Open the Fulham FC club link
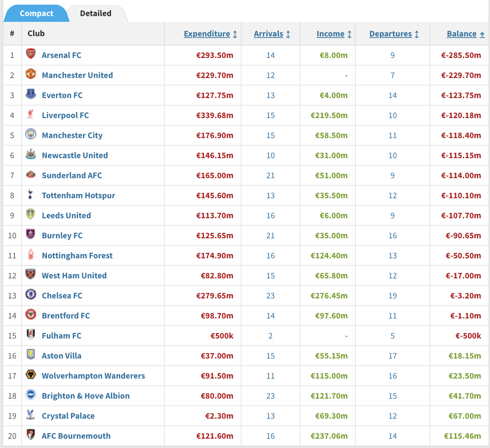Screen dimensions: 490x448 tap(62, 336)
